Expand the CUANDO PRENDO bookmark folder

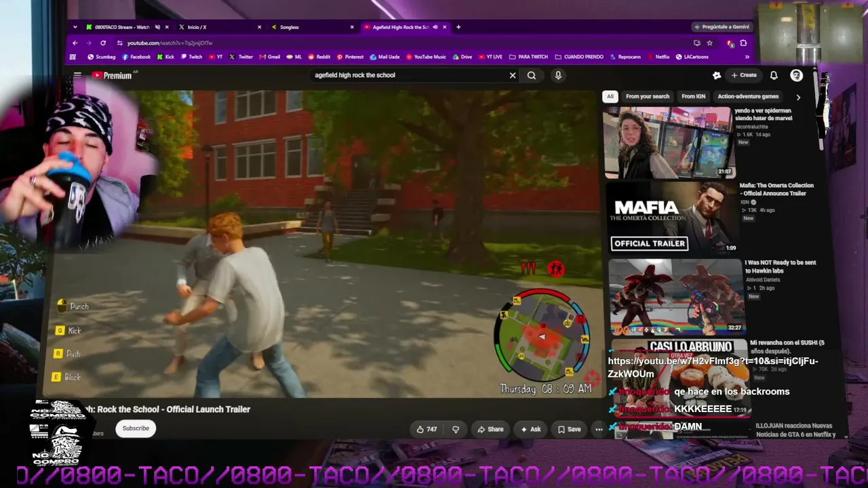coord(578,57)
